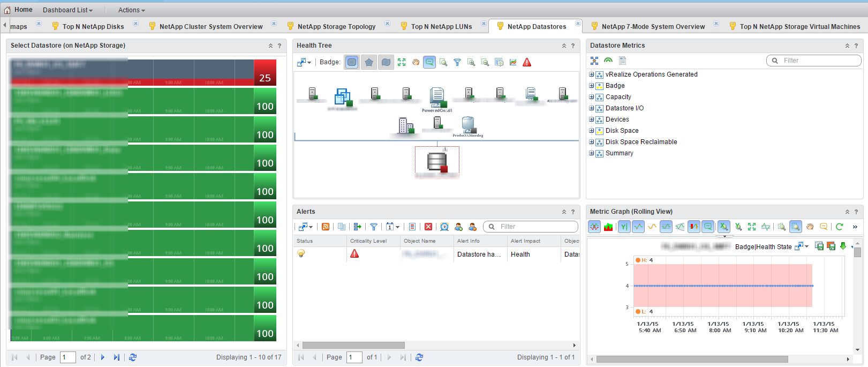The image size is (868, 367).
Task: Toggle the second Badge risk button
Action: (x=369, y=62)
